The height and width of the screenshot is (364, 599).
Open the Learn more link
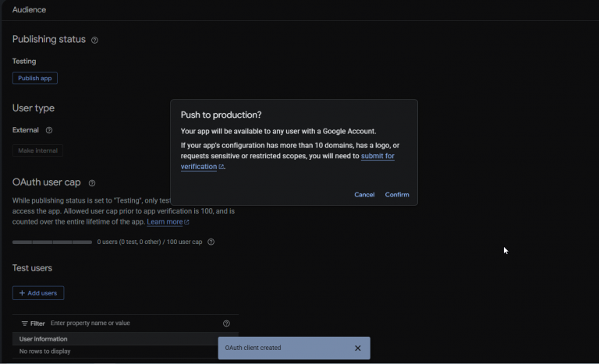168,222
